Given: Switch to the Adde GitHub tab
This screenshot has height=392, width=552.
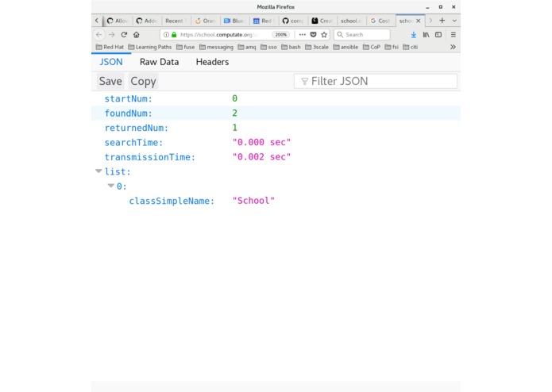Looking at the screenshot, I should (147, 21).
